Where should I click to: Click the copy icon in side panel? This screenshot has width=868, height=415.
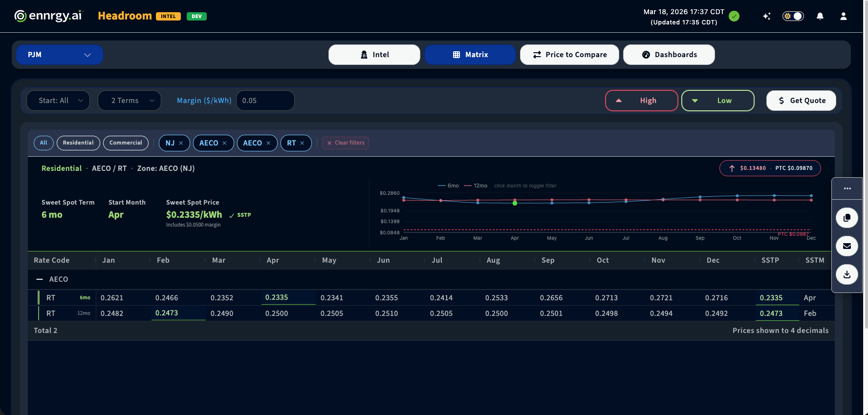846,218
